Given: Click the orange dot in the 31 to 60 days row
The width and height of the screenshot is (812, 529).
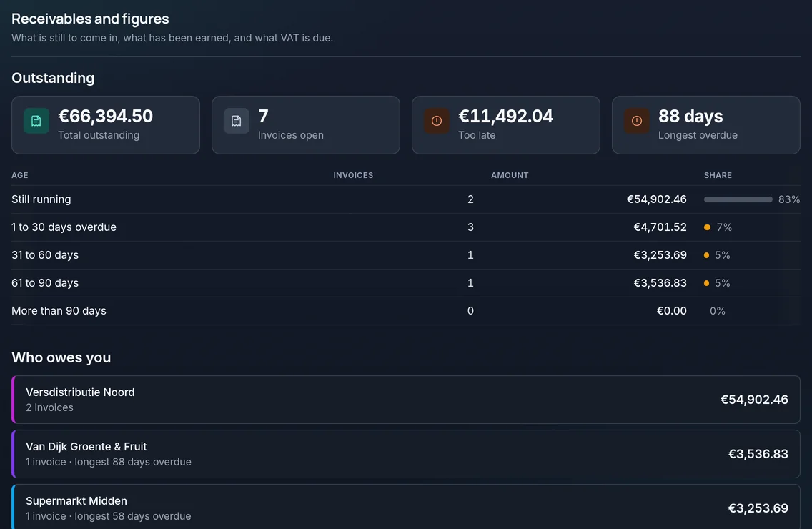Looking at the screenshot, I should (x=706, y=255).
